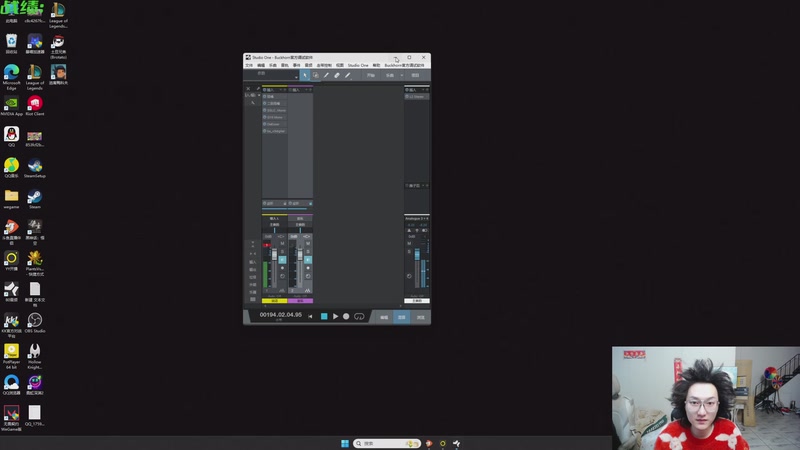800x450 pixels.
Task: Open the sixth insert effect slot
Action: coord(274,131)
